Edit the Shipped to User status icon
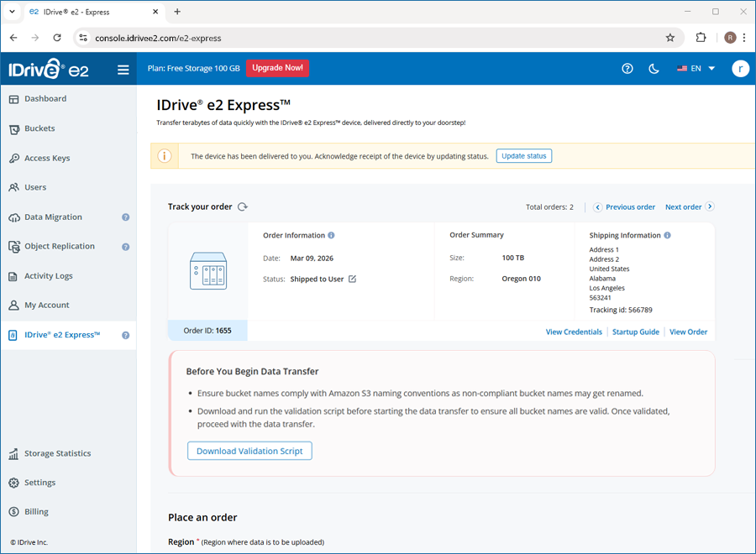 coord(353,279)
